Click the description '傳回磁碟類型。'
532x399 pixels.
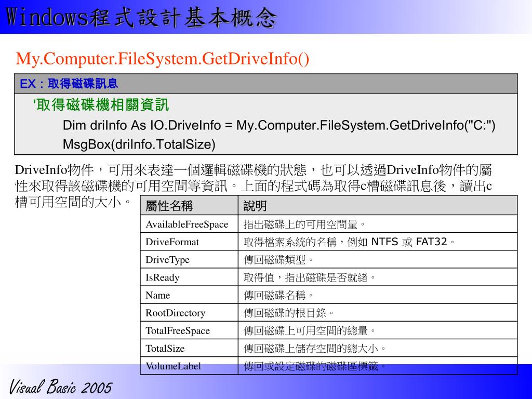(278, 260)
